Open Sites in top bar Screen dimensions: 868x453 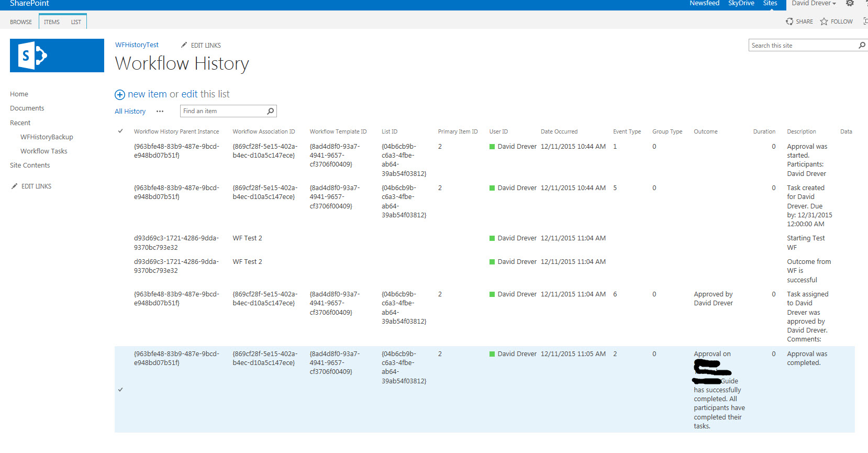tap(770, 3)
